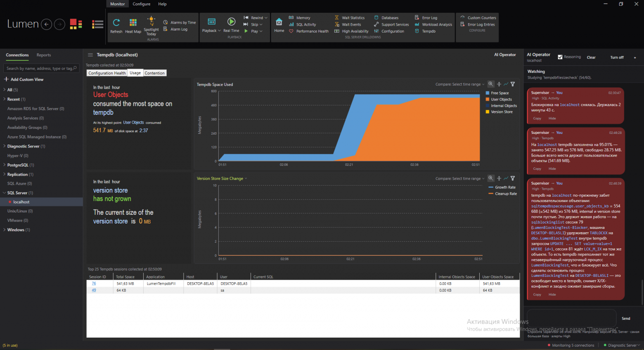Switch to the colored tile view icon
This screenshot has height=350, width=644.
point(76,24)
